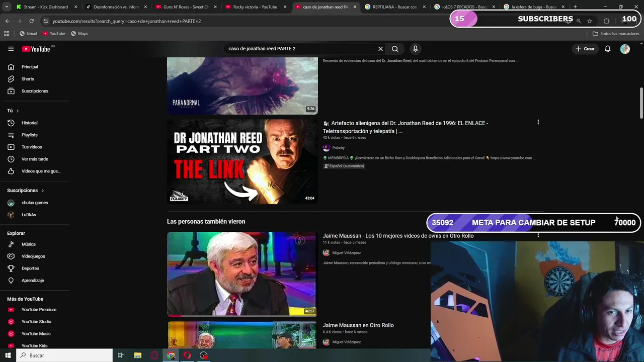This screenshot has height=362, width=644.
Task: Open Todos los marcadores folder
Action: point(616,33)
